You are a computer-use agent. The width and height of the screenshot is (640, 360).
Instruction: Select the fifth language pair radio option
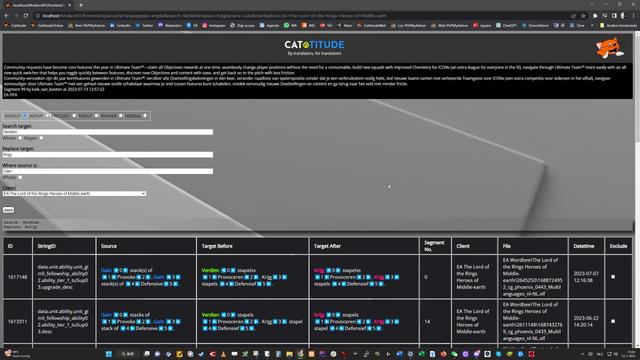(120, 116)
